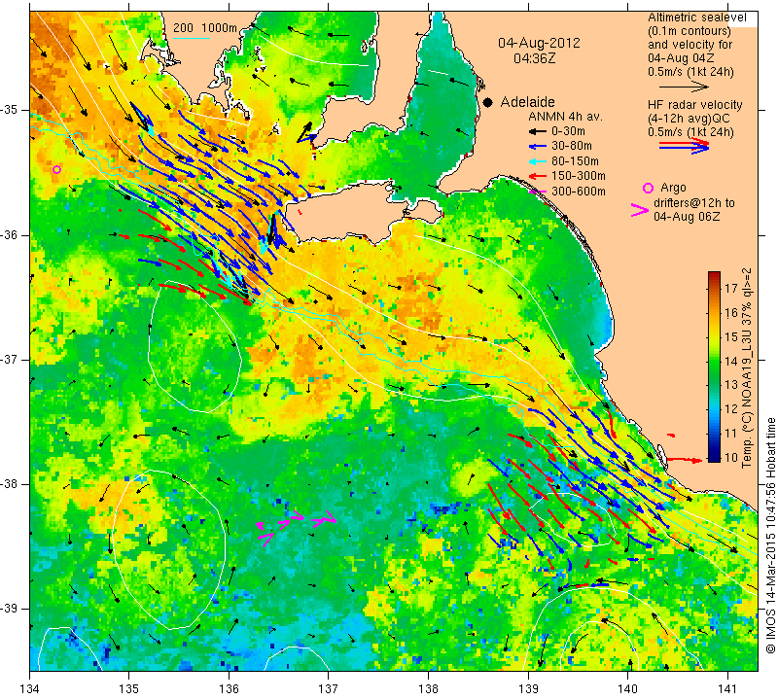The height and width of the screenshot is (700, 778).
Task: Click the black 0-30m legend arrow
Action: 537,132
